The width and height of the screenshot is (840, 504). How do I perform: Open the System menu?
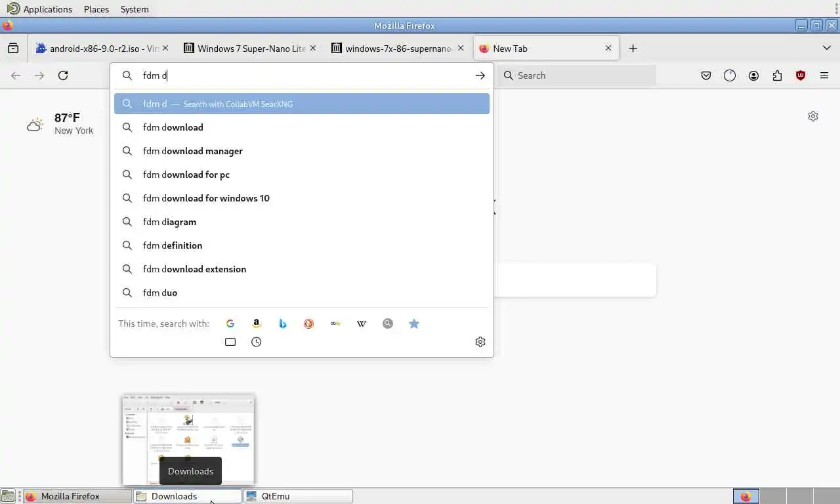(135, 9)
